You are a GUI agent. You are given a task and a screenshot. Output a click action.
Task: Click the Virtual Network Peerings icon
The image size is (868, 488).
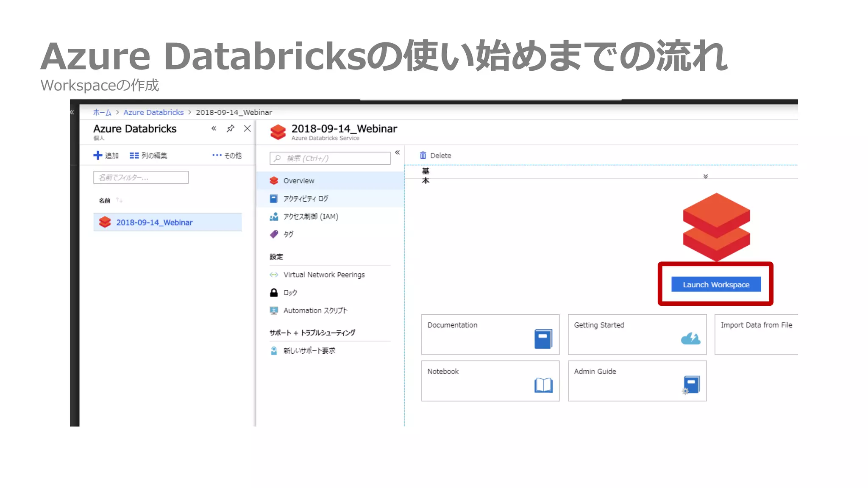(274, 274)
